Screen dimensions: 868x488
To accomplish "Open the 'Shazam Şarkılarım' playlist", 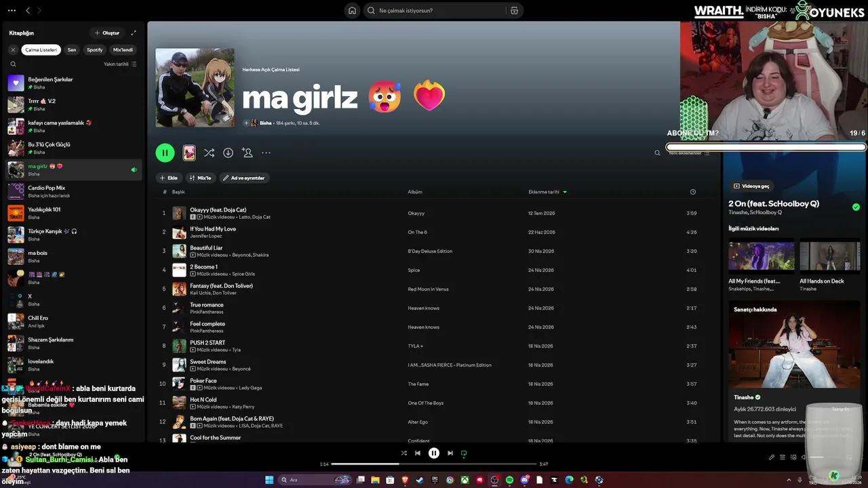I will click(x=73, y=343).
